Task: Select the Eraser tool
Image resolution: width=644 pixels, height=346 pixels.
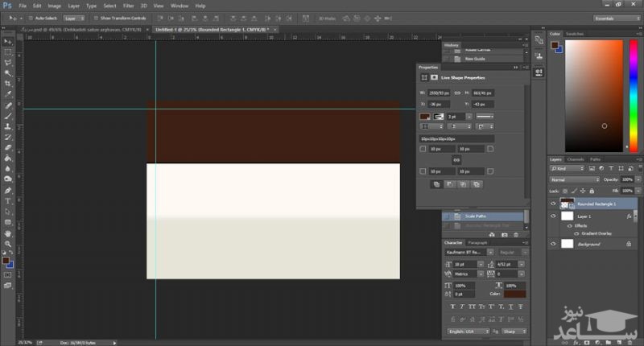Action: coord(8,147)
